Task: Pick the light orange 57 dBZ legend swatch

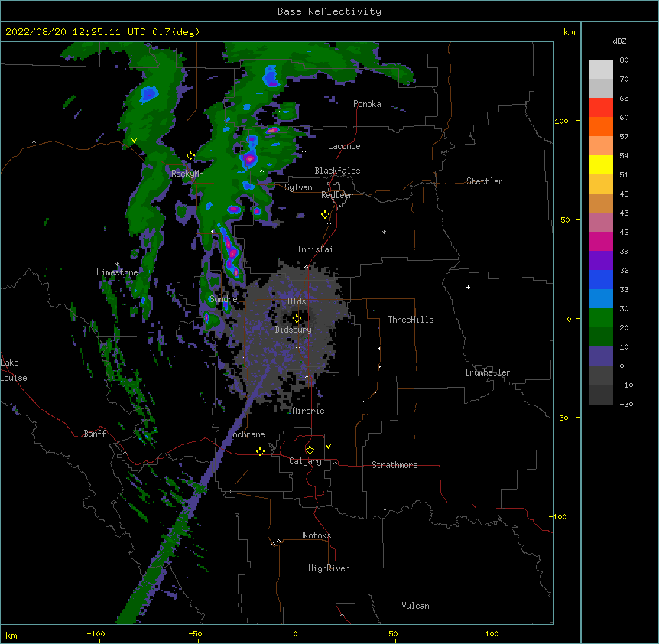Action: (x=601, y=146)
